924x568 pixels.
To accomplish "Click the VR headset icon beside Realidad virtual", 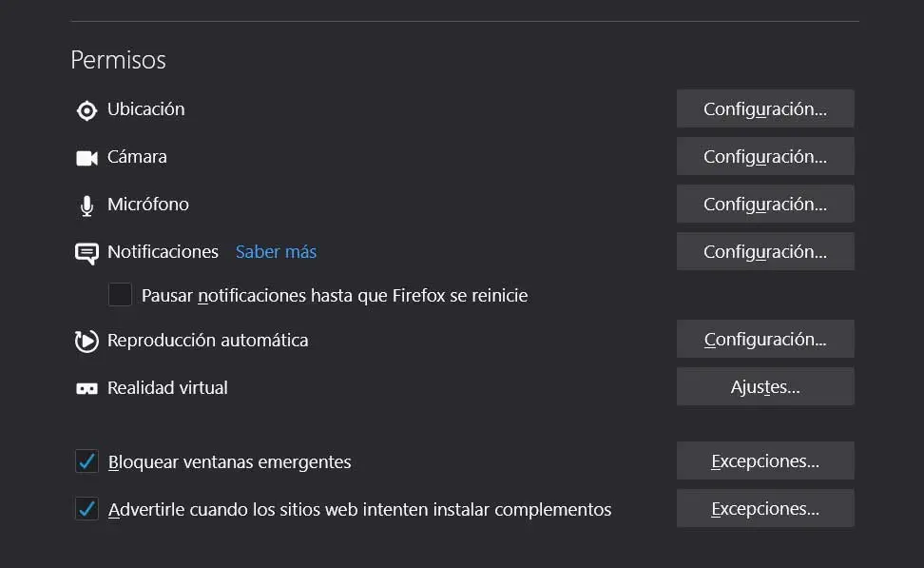I will pyautogui.click(x=87, y=388).
